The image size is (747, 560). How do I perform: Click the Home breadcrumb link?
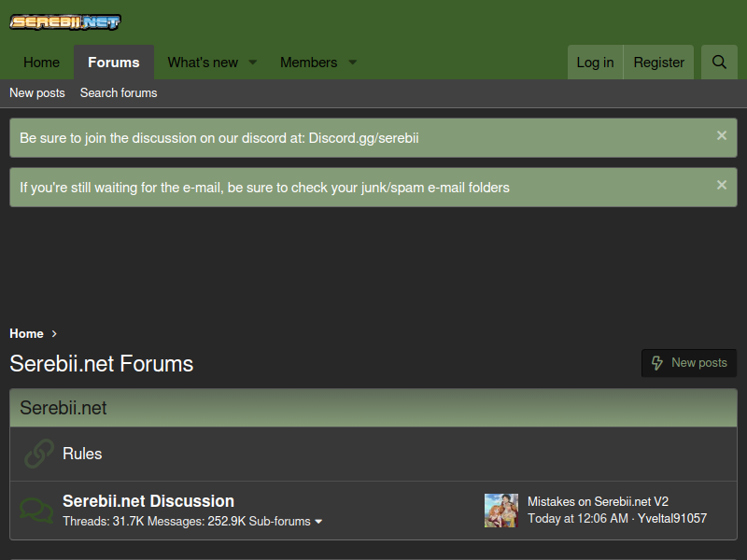tap(27, 334)
